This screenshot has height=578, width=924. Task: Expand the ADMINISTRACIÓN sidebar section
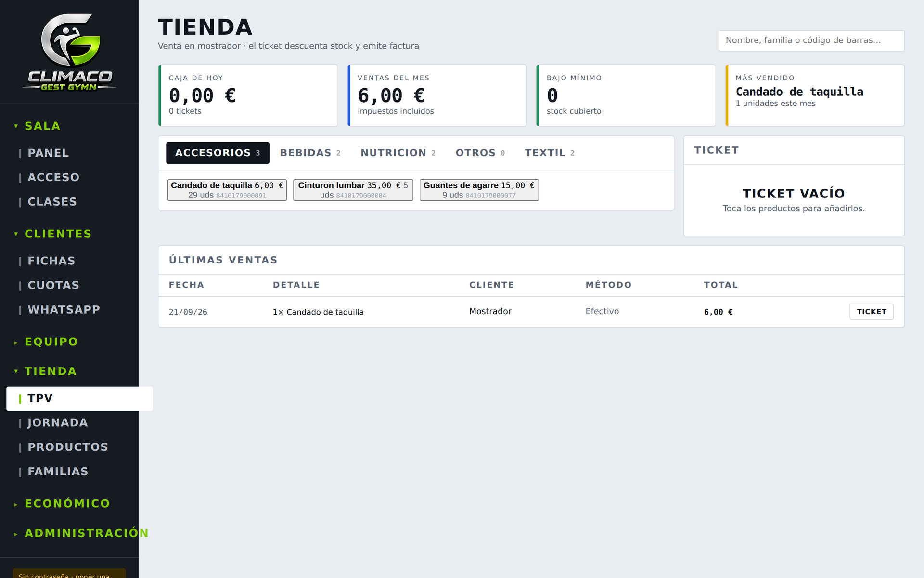(x=81, y=533)
